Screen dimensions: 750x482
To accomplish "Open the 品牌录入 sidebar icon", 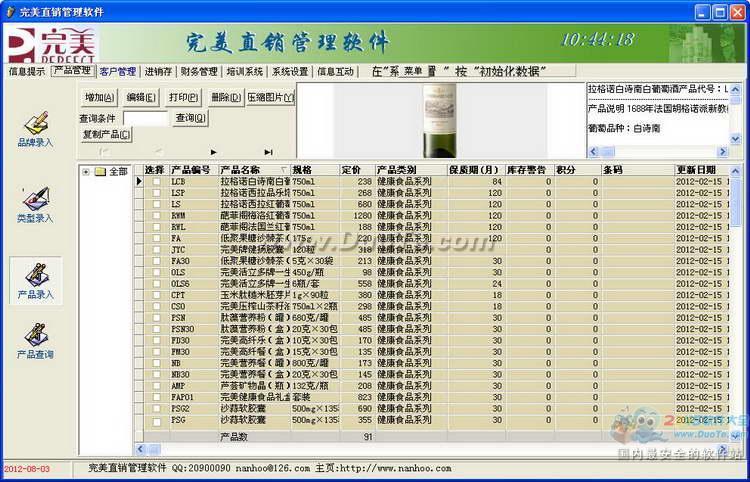I will [x=36, y=129].
